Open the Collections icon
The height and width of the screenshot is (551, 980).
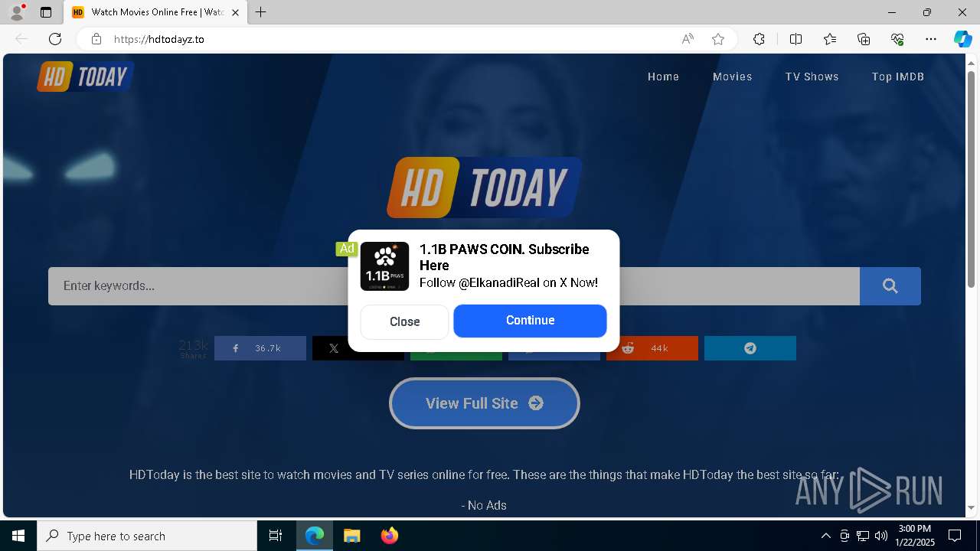point(864,39)
